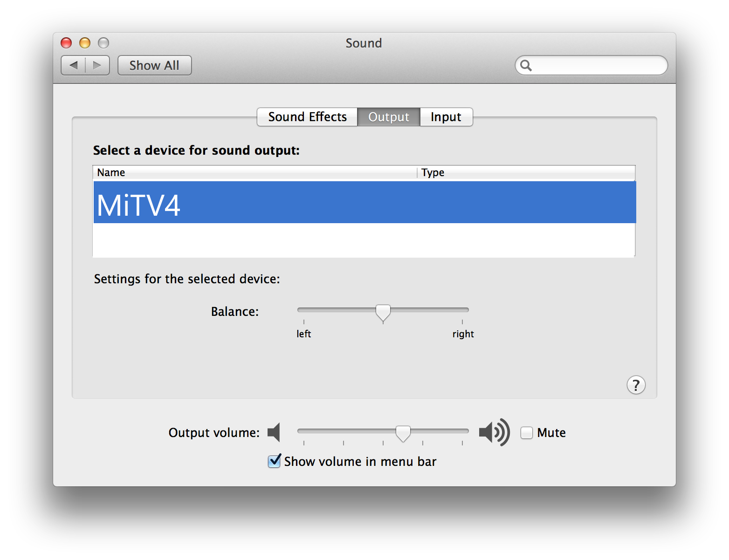Viewport: 729px width, 560px height.
Task: Close the Sound window
Action: [x=66, y=43]
